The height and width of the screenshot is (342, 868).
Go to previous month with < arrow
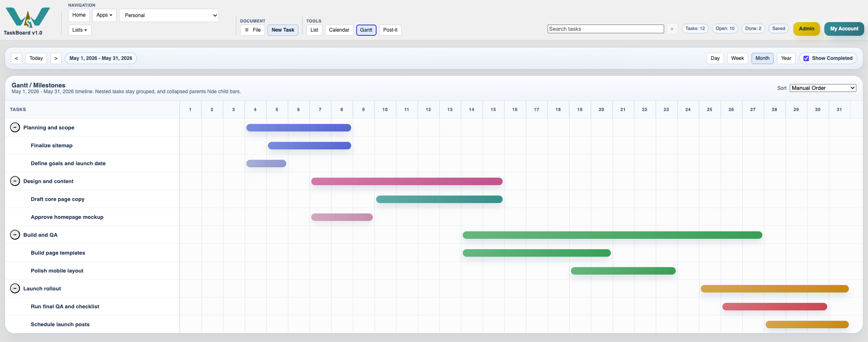point(16,58)
